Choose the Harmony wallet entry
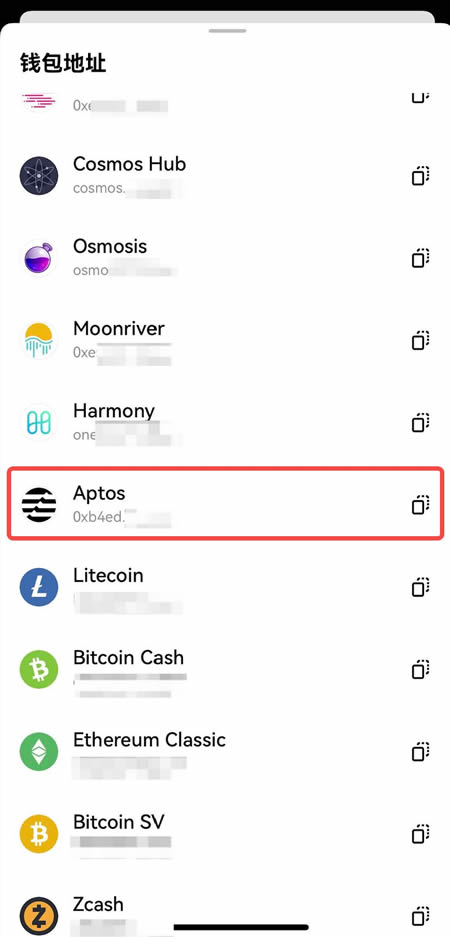The height and width of the screenshot is (937, 450). (225, 422)
